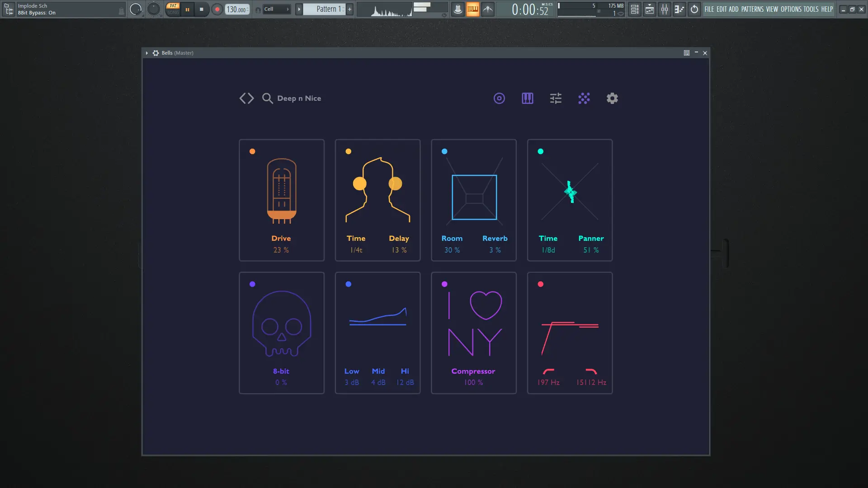Disable the Compressor effect power dot
The width and height of the screenshot is (868, 488).
(444, 284)
